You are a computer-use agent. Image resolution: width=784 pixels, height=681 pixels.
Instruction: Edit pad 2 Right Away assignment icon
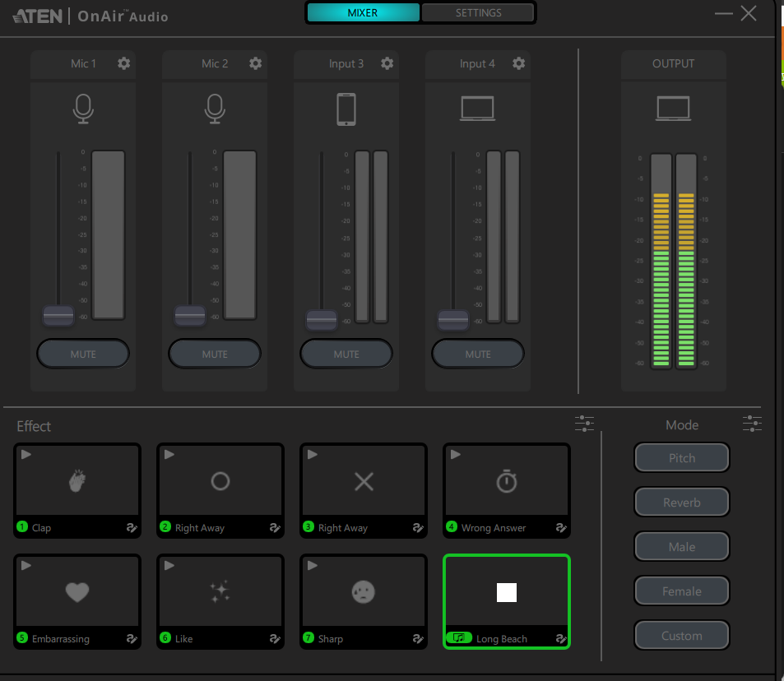click(275, 527)
